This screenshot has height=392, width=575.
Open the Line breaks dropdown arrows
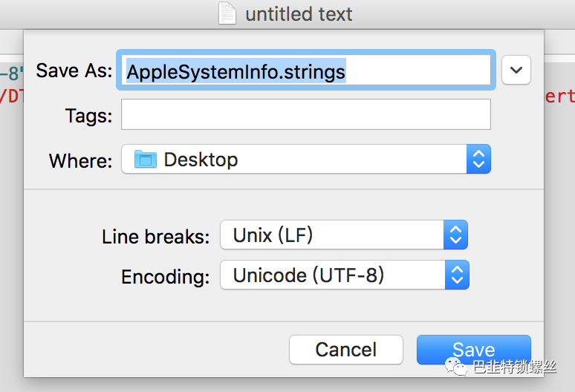(455, 235)
